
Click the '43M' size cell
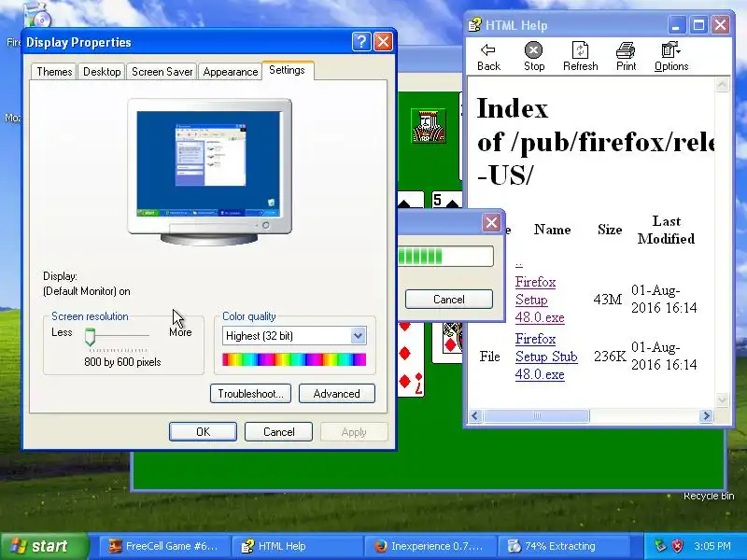(608, 300)
